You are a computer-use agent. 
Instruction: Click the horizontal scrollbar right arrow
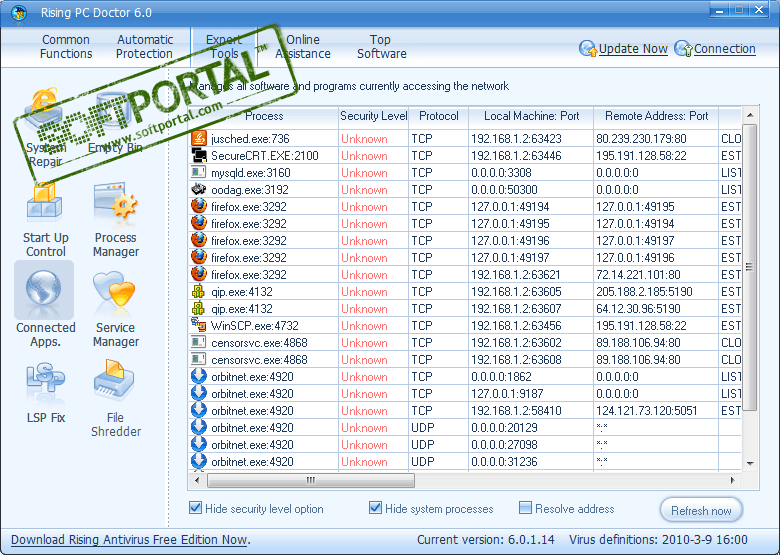[732, 480]
